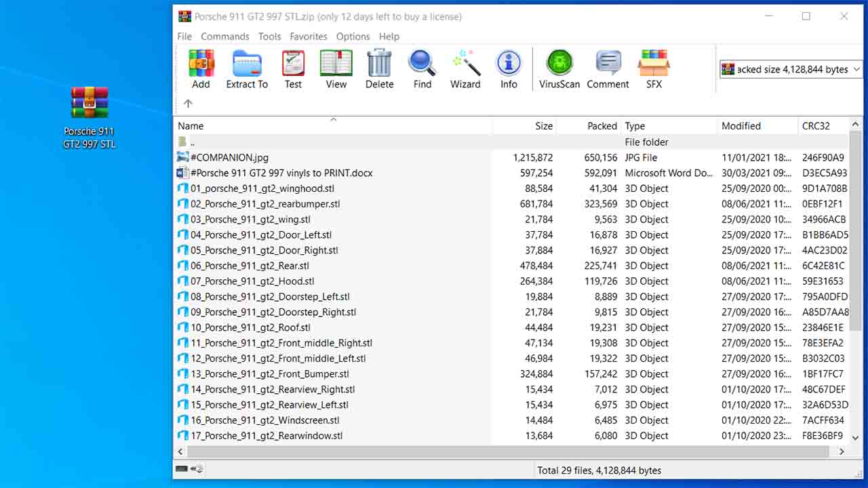Click the 'Total 29 files' status text
Viewport: 868px width, 488px height.
599,470
